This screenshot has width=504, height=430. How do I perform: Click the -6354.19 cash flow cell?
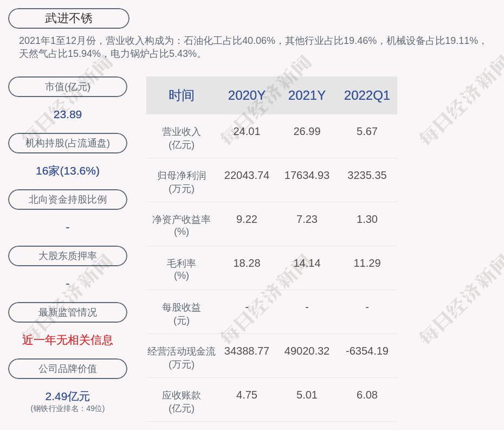[367, 351]
